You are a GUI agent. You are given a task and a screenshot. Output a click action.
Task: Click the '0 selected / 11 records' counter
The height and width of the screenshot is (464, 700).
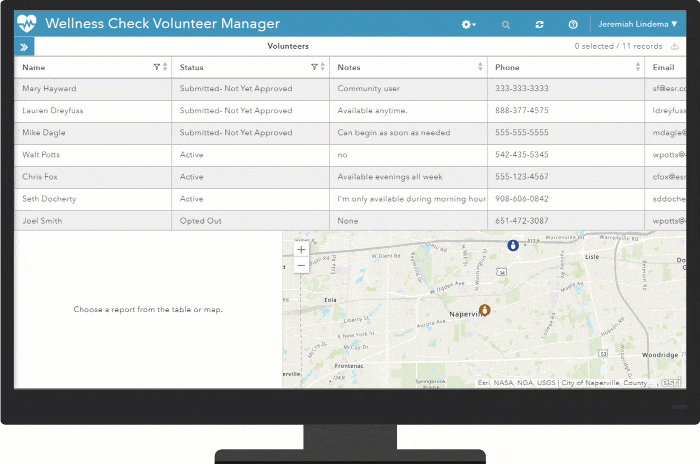[618, 46]
